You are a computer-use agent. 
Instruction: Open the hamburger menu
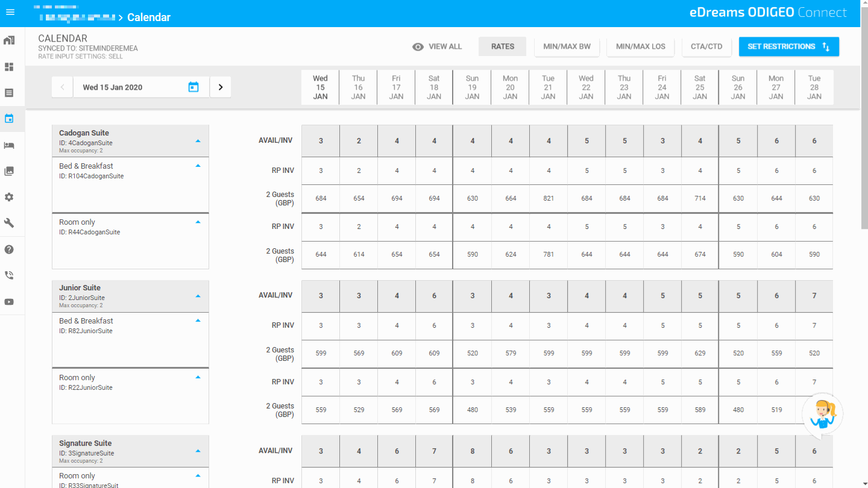click(x=10, y=12)
